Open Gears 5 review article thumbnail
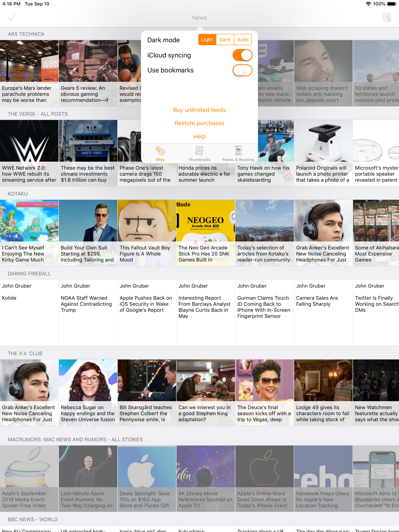This screenshot has width=399, height=532. [x=88, y=61]
